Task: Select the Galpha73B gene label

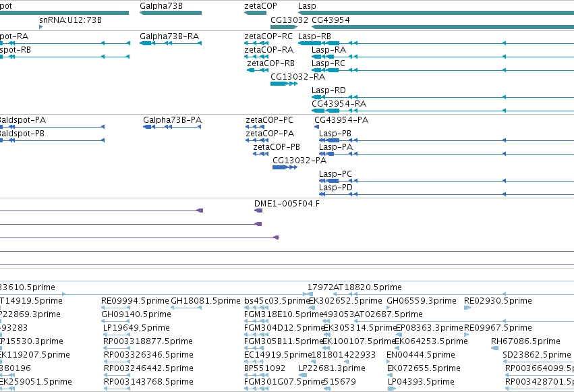Action: (x=161, y=6)
